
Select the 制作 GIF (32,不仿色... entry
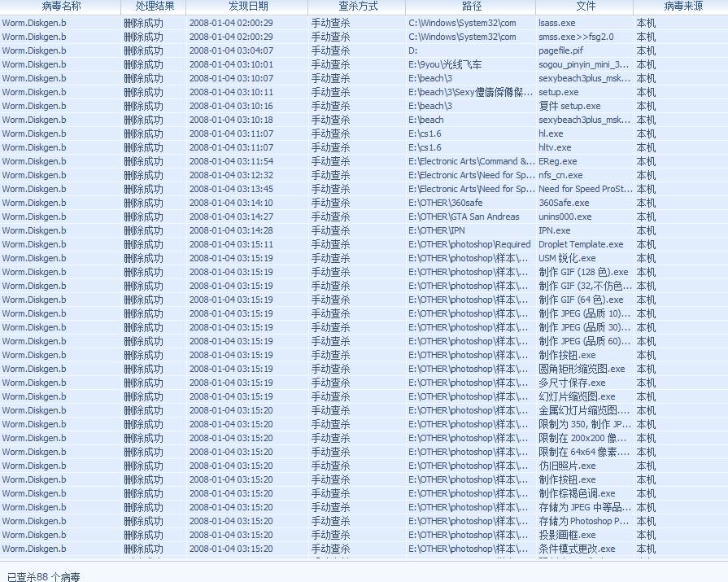pos(585,287)
